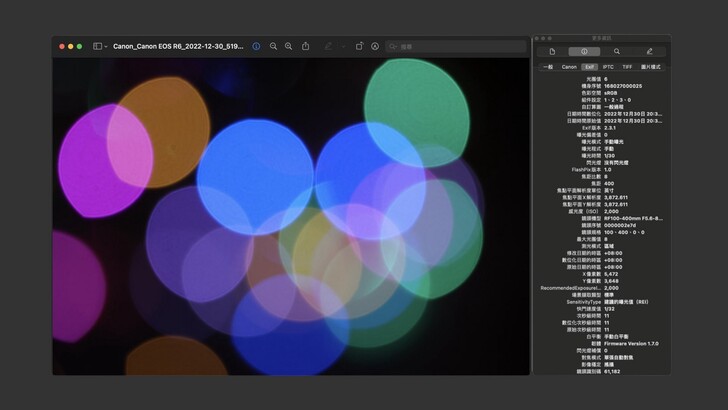Click the bokeh photo in the viewer

point(290,215)
